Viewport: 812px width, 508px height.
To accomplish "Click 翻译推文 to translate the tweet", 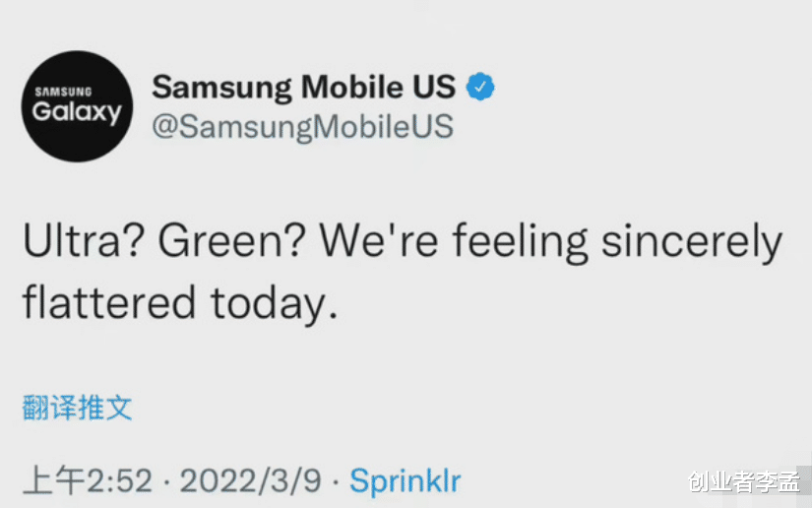I will (77, 407).
